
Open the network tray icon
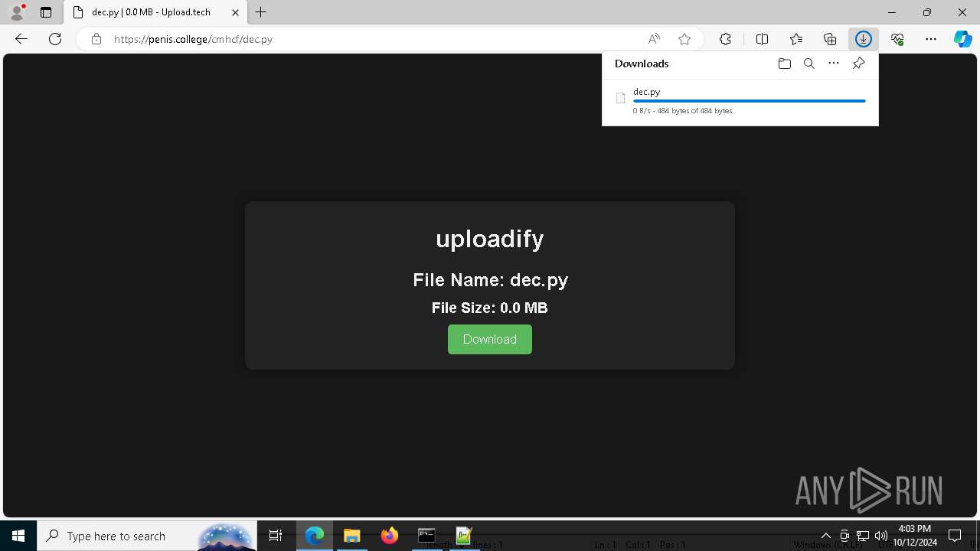[x=863, y=536]
